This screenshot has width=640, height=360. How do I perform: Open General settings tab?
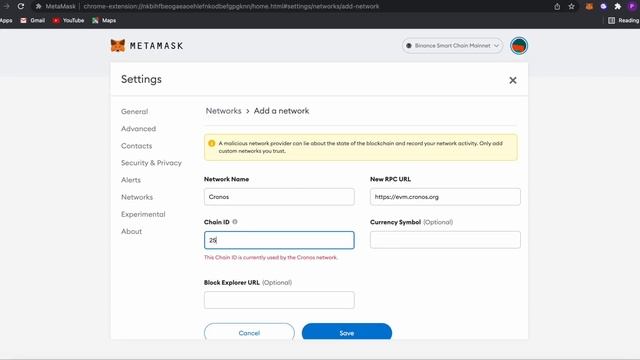click(134, 111)
